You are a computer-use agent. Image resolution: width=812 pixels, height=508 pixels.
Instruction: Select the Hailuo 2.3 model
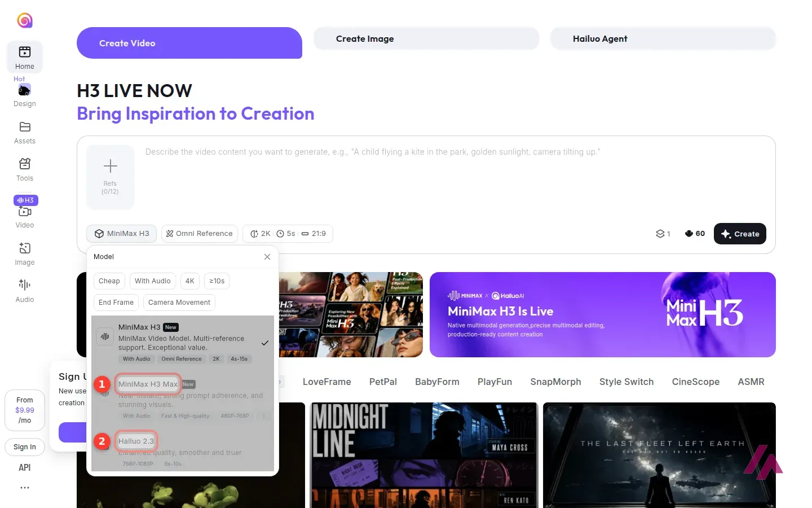click(x=183, y=451)
